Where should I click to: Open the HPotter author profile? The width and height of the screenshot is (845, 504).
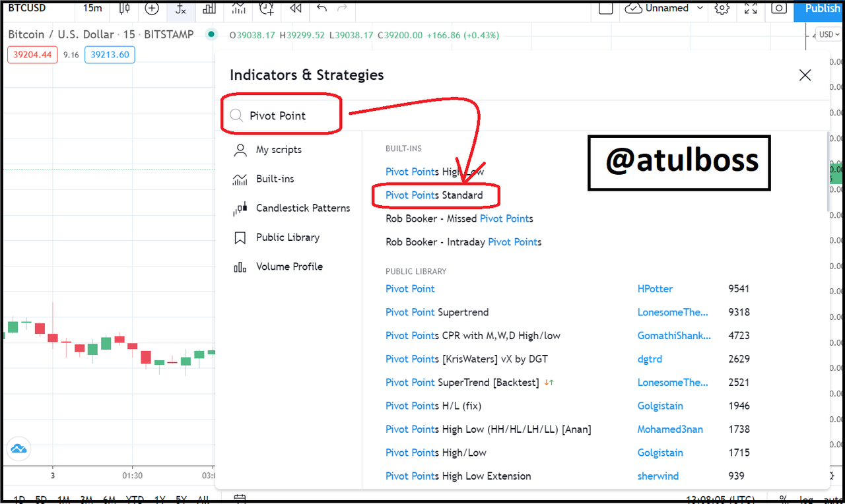pyautogui.click(x=656, y=289)
